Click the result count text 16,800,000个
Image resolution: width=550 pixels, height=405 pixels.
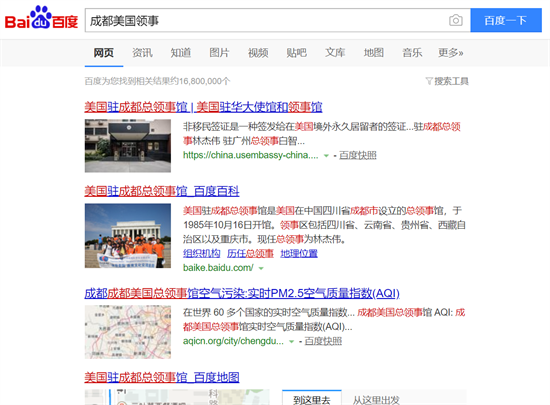(x=204, y=81)
